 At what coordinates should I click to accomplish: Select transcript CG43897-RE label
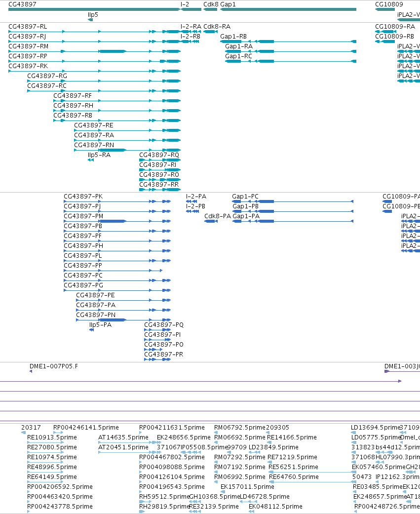pyautogui.click(x=94, y=125)
